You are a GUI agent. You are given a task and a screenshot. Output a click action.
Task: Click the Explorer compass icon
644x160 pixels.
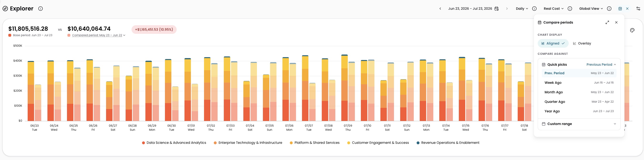pos(5,9)
